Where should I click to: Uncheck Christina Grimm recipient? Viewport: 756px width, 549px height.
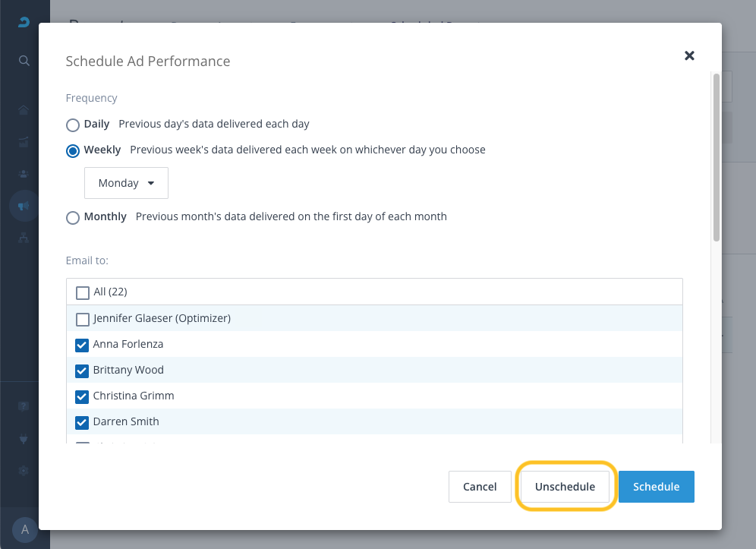click(x=82, y=396)
